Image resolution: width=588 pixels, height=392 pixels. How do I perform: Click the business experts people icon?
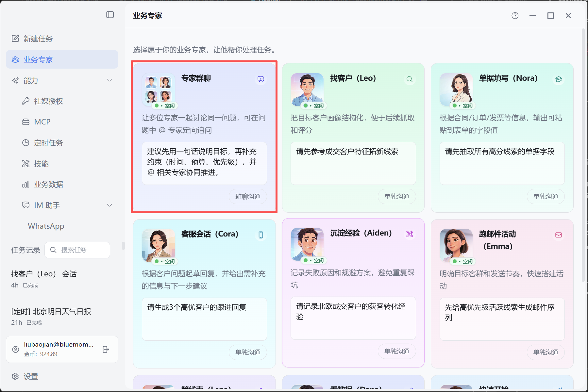[x=15, y=59]
